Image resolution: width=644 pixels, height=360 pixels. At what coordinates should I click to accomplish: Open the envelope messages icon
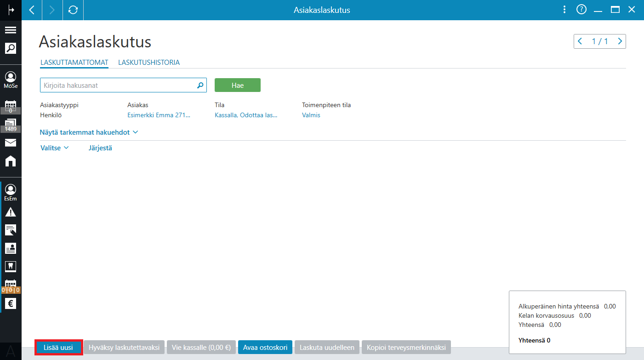11,143
